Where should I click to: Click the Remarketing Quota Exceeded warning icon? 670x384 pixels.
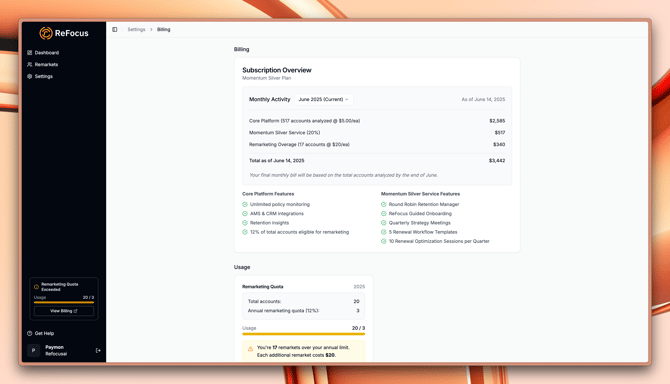[x=36, y=287]
